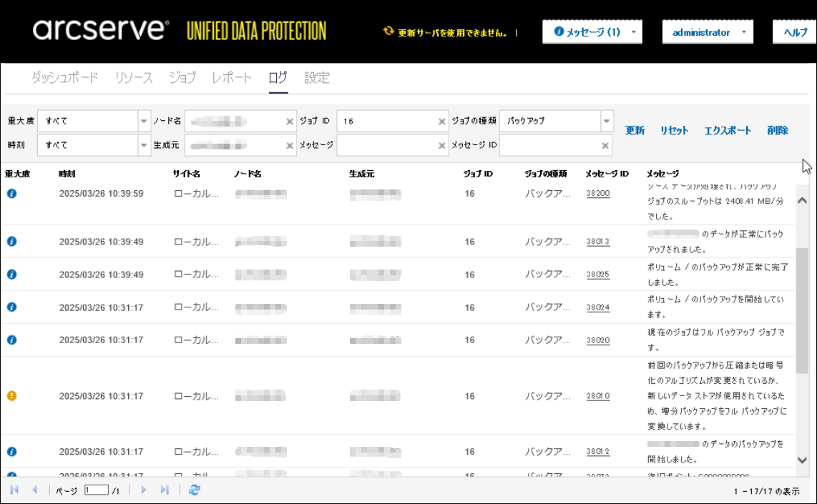Clear the ジョブ ID filter with X icon
The image size is (817, 504).
[x=442, y=122]
